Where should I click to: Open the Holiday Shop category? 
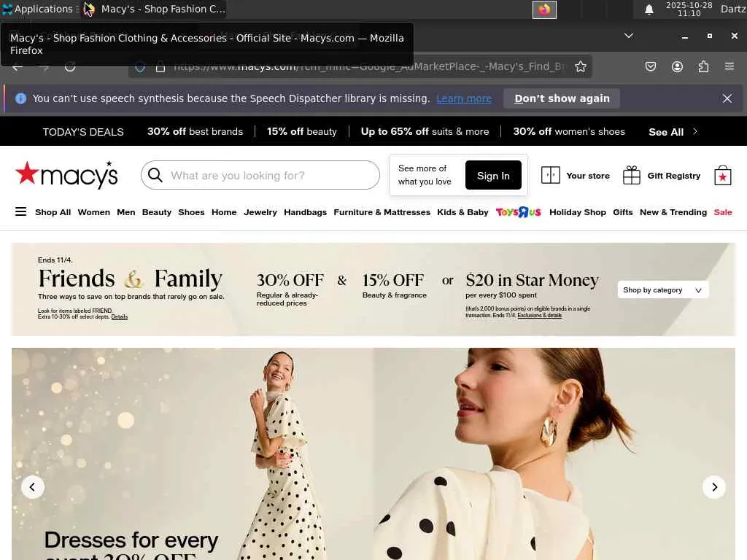pyautogui.click(x=578, y=212)
